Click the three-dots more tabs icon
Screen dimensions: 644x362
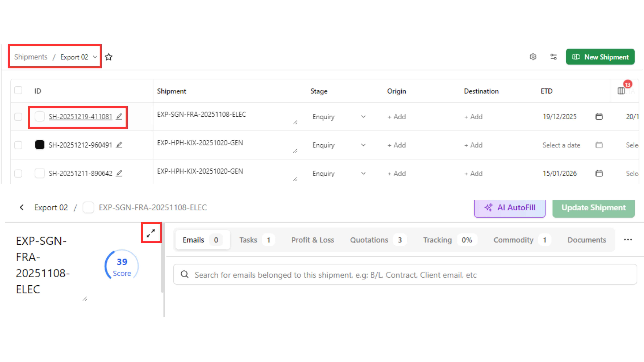click(628, 240)
